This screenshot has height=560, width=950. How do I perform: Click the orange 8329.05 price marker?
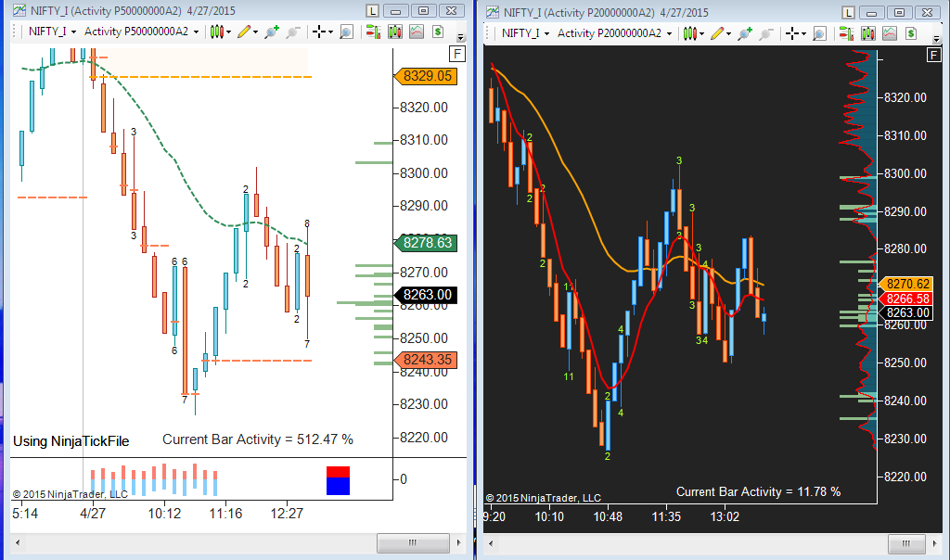tap(425, 76)
